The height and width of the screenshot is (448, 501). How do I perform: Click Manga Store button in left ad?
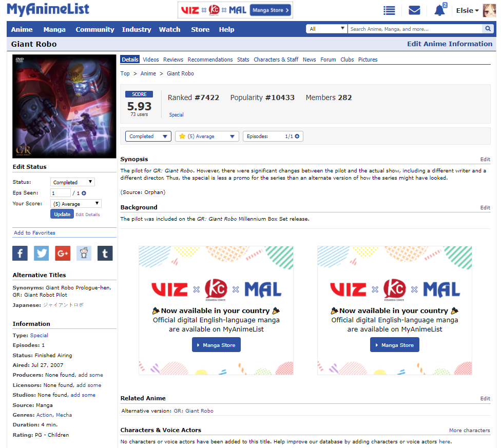(216, 345)
